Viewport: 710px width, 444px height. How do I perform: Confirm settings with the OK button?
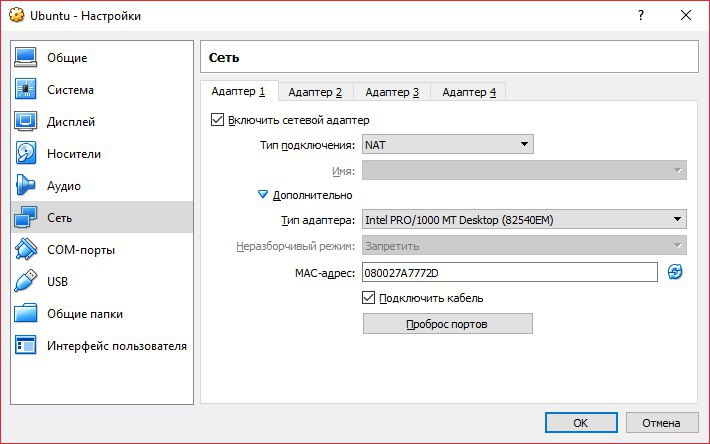pos(581,423)
